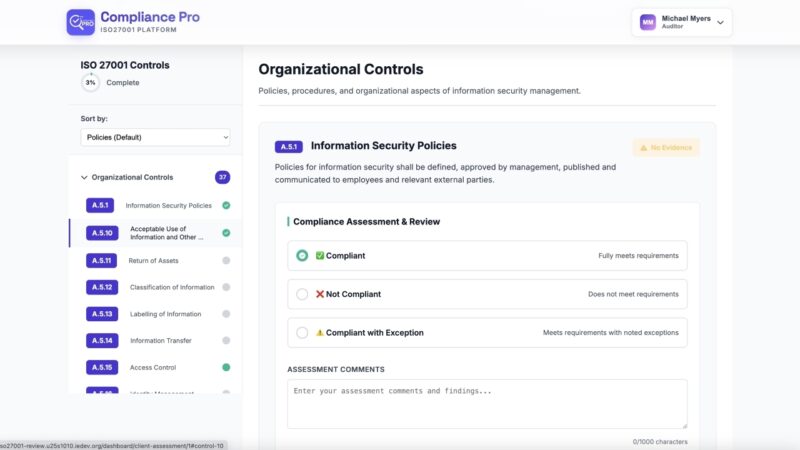Click the green status dot next to Access Control
Viewport: 800px width, 450px height.
click(x=226, y=367)
